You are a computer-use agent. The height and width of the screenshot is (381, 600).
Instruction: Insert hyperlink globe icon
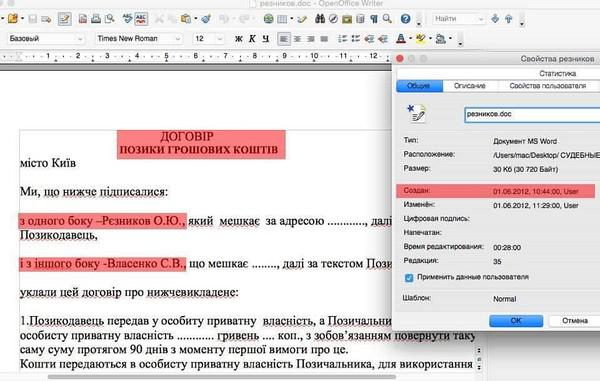(269, 19)
